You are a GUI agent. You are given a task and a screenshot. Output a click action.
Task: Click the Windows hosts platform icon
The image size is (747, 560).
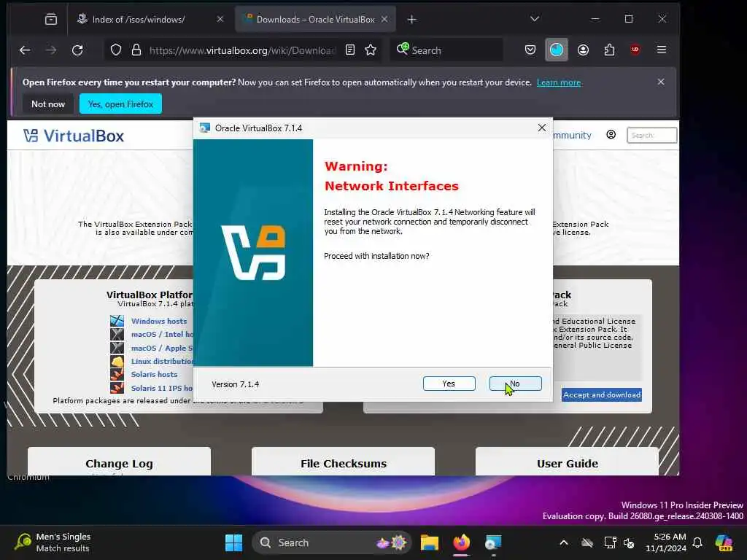[x=117, y=321]
